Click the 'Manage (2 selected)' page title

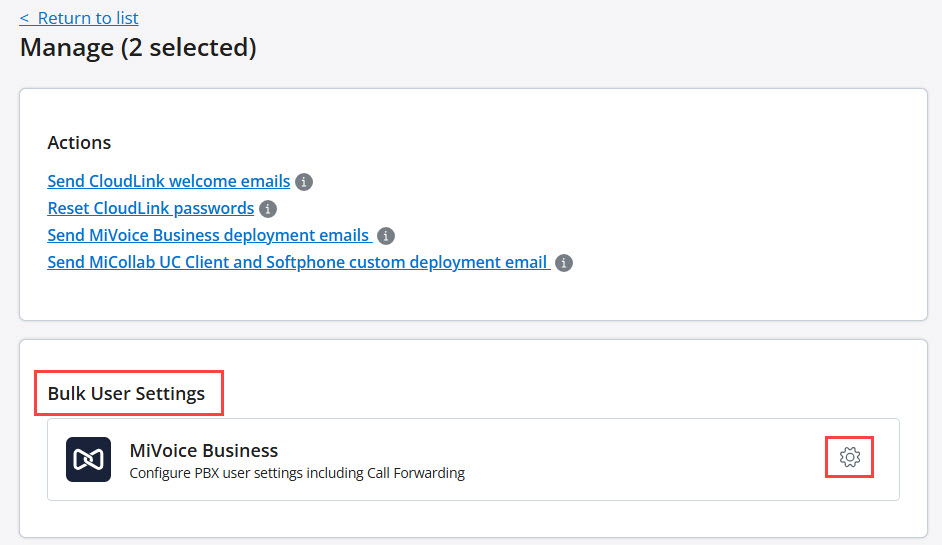point(138,47)
